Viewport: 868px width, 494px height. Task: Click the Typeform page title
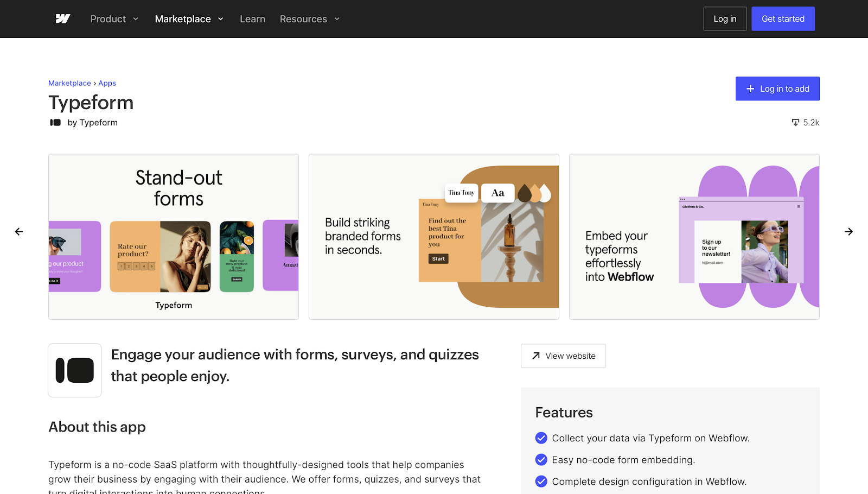click(x=91, y=103)
